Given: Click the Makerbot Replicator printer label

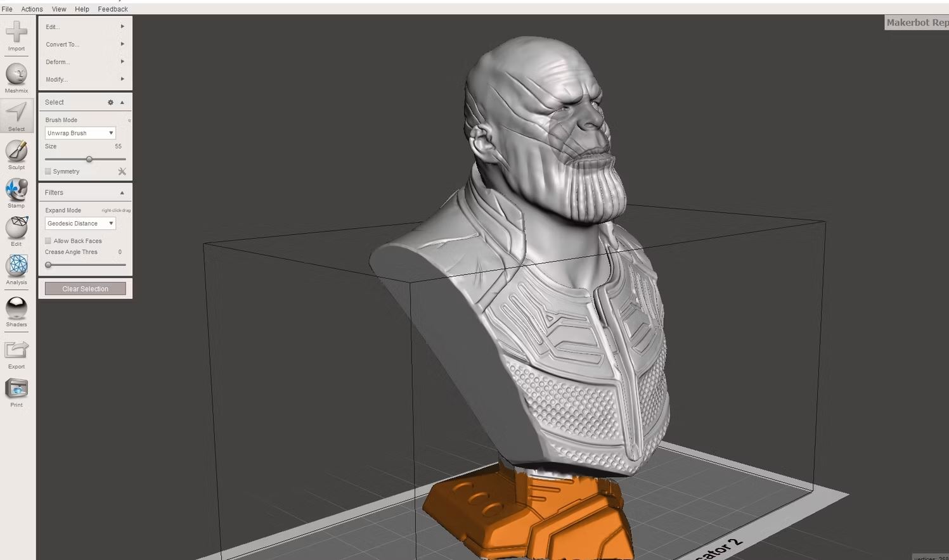Looking at the screenshot, I should pyautogui.click(x=917, y=23).
